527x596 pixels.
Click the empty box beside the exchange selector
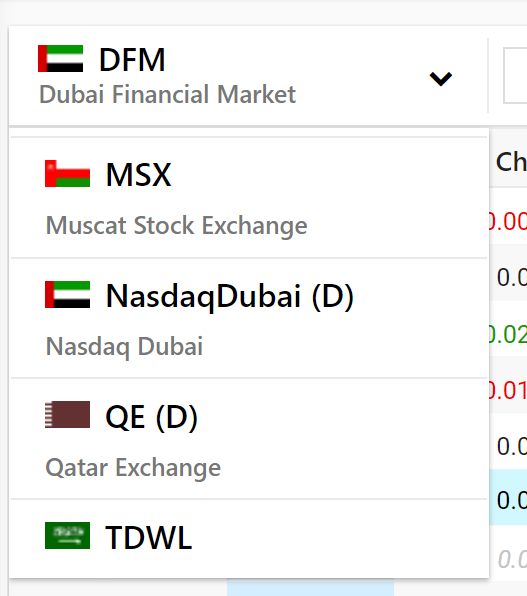pyautogui.click(x=515, y=75)
